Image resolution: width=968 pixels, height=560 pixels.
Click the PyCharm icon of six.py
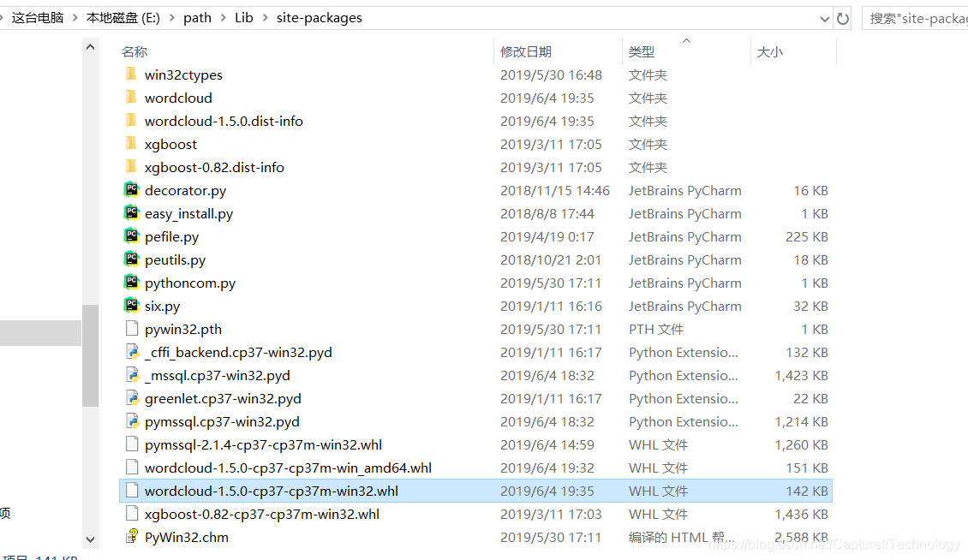click(x=132, y=305)
